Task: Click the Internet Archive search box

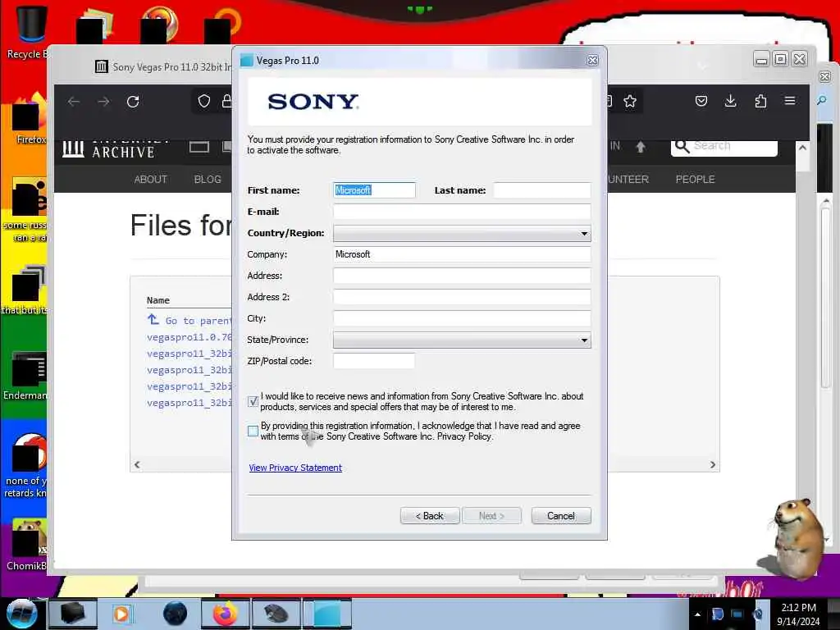Action: [724, 147]
